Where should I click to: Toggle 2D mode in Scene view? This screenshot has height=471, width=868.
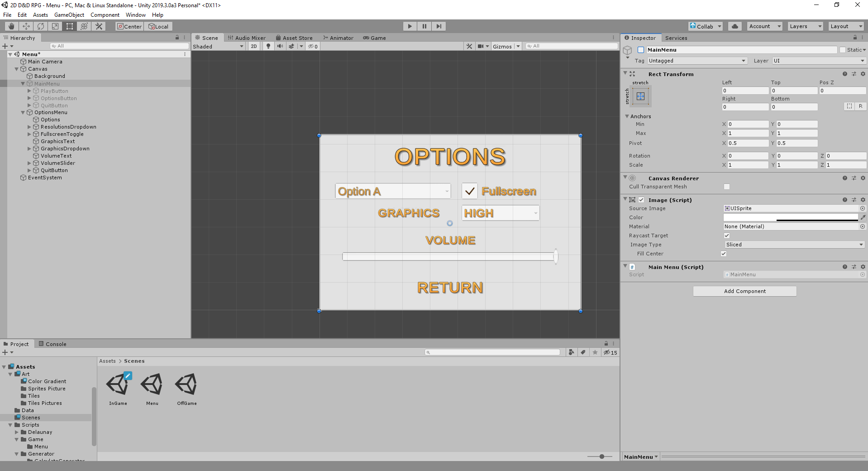254,46
